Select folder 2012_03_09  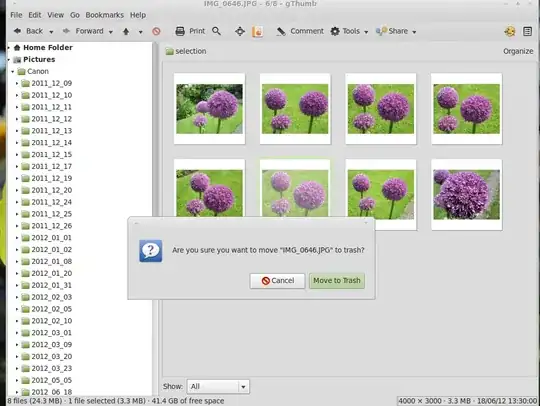point(52,344)
